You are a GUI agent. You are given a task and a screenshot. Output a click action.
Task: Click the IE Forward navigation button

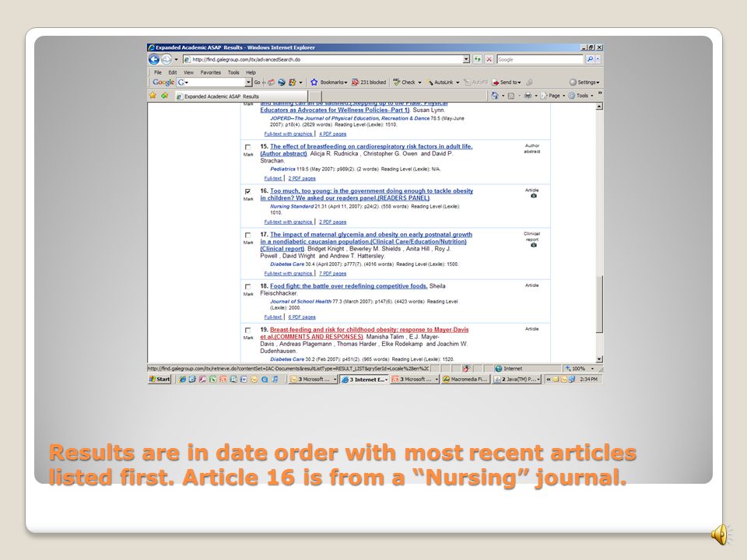167,60
